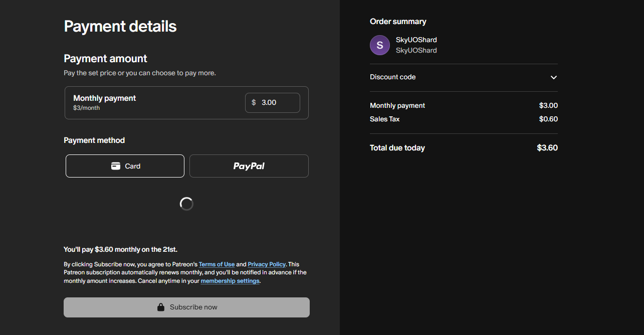Click the Payment details heading
This screenshot has width=644, height=335.
click(x=120, y=26)
